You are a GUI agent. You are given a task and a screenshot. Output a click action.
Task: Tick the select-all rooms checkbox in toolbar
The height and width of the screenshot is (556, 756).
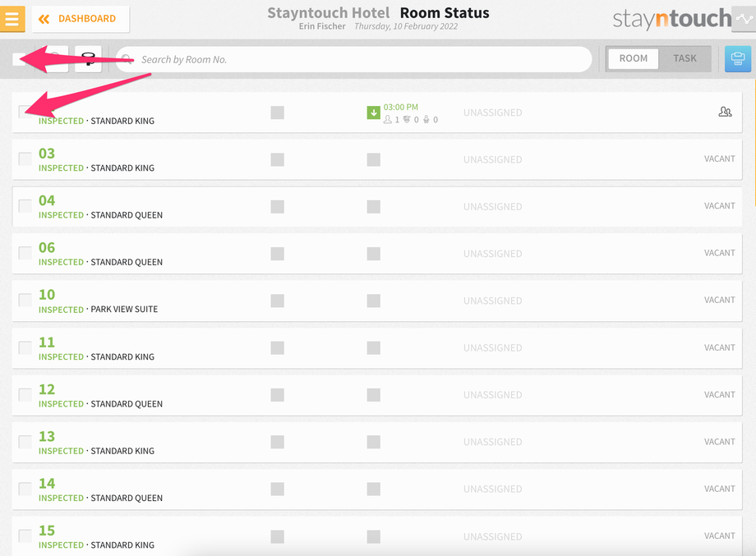[19, 59]
